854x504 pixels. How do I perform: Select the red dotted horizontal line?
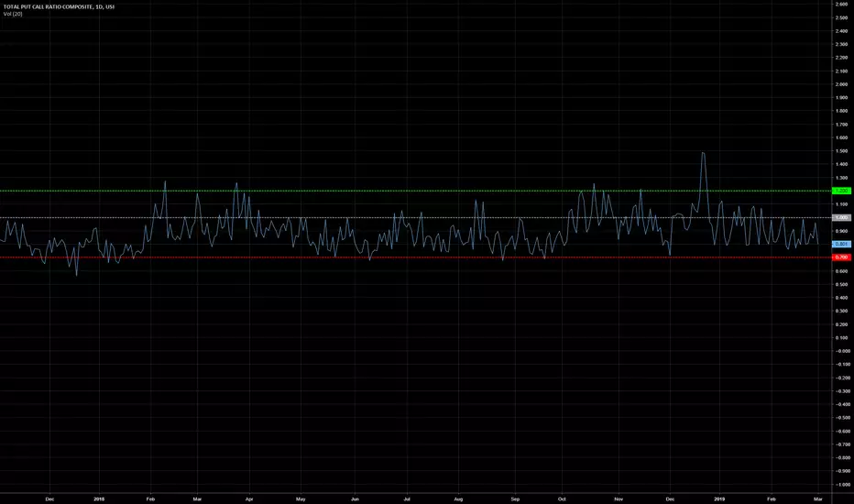click(416, 257)
